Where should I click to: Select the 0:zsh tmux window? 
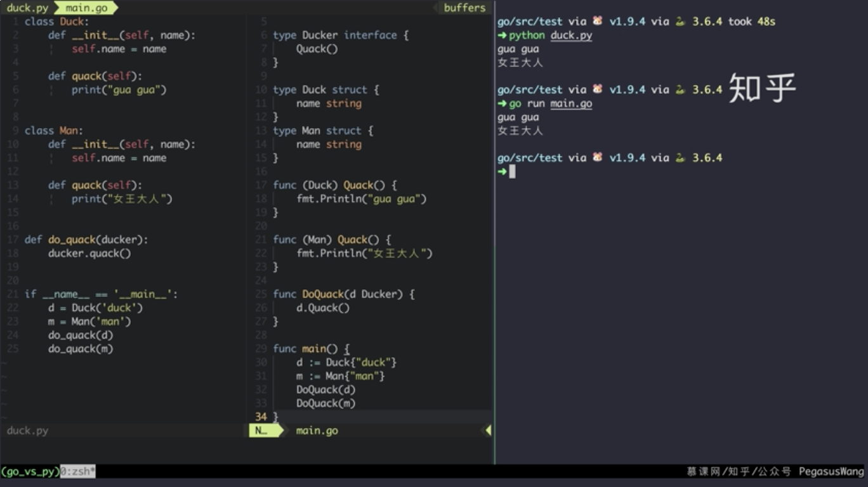77,472
